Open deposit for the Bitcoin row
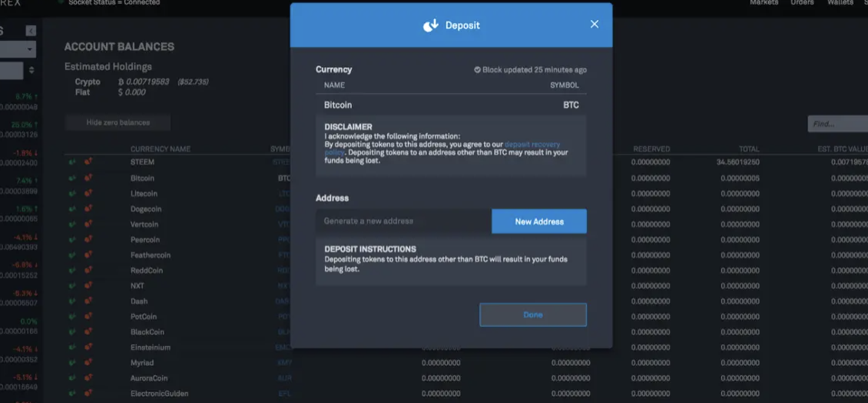Viewport: 868px width, 403px height. [x=72, y=178]
